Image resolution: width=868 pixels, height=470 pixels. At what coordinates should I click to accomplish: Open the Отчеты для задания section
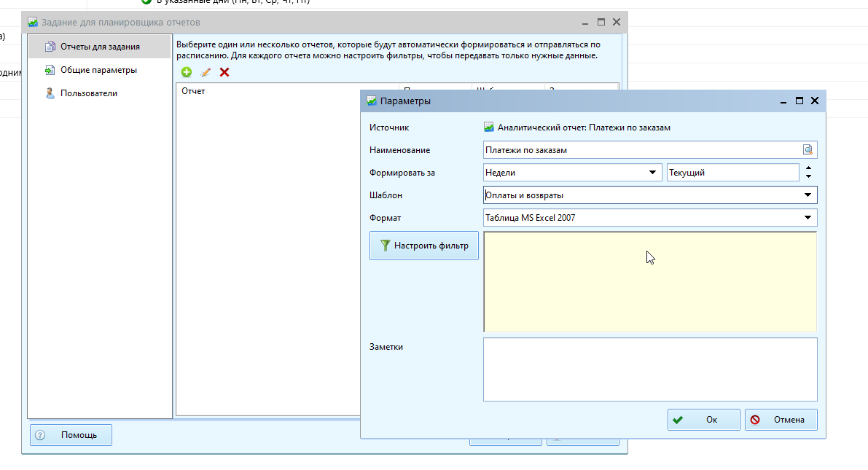click(x=100, y=47)
